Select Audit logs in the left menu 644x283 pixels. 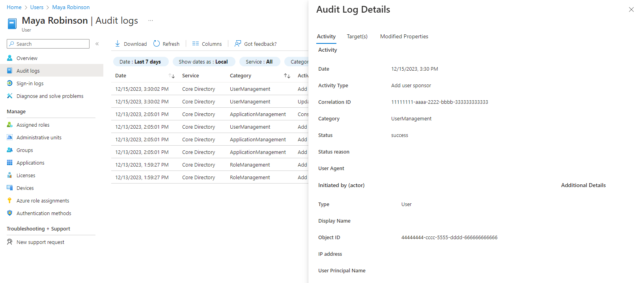pos(52,71)
